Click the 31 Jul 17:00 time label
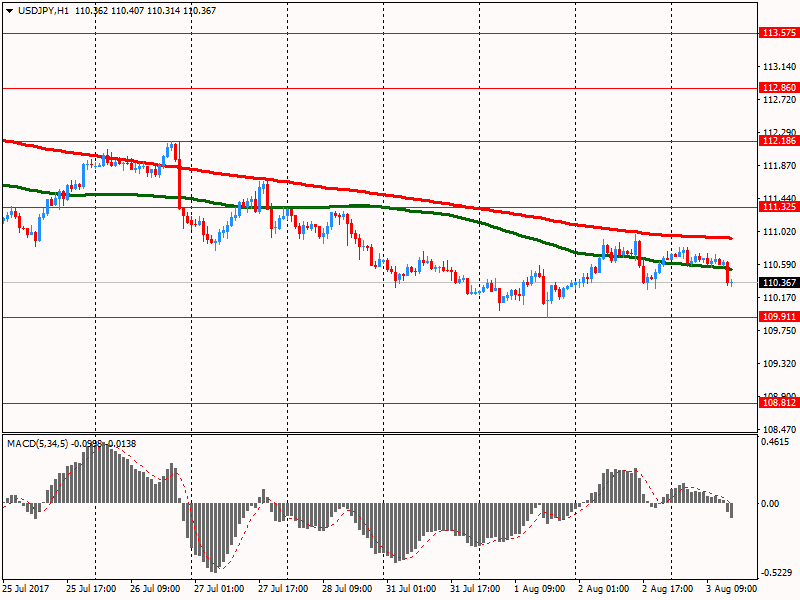Viewport: 800px width, 600px height. coord(475,589)
